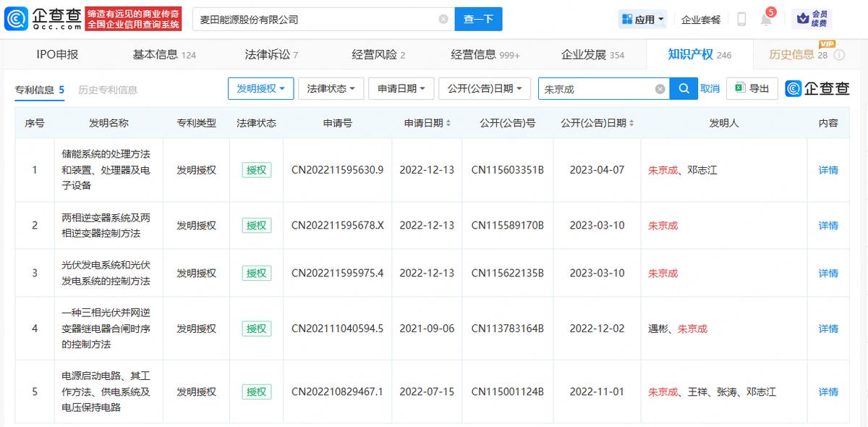This screenshot has width=868, height=427.
Task: Open 详情 for 三相光伏并网逆变器 patent
Action: pyautogui.click(x=828, y=329)
